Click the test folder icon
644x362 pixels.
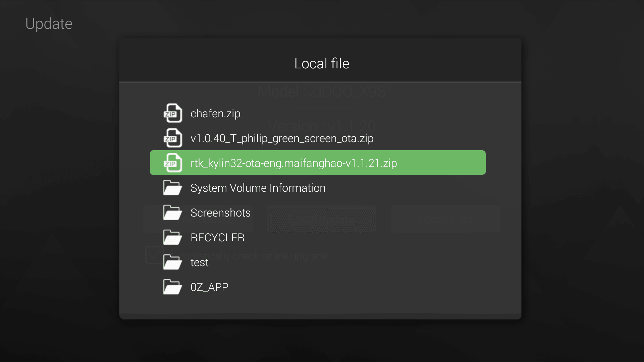tap(173, 262)
